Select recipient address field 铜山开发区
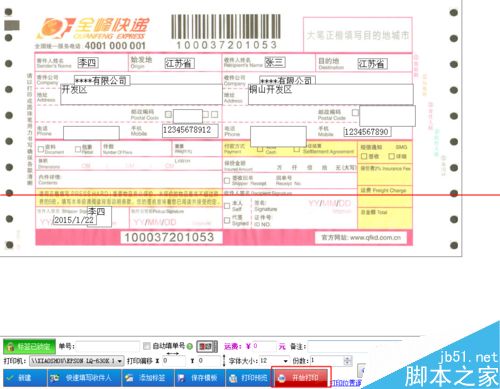 pos(331,94)
